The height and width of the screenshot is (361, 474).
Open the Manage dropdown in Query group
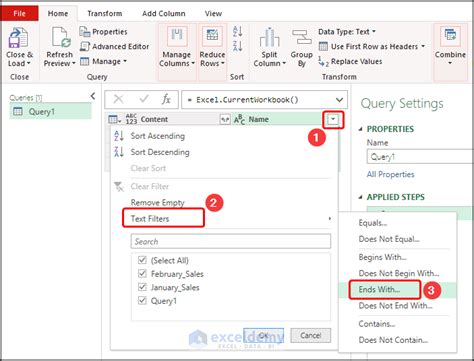pyautogui.click(x=104, y=61)
